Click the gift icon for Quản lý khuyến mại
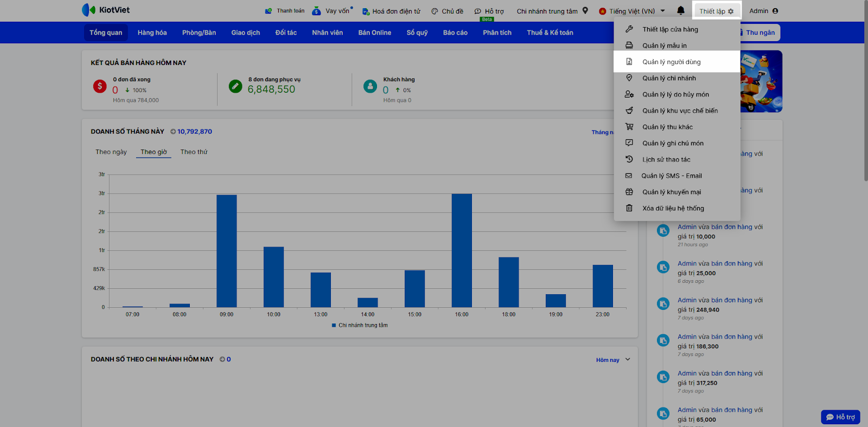Image resolution: width=868 pixels, height=427 pixels. pyautogui.click(x=629, y=192)
